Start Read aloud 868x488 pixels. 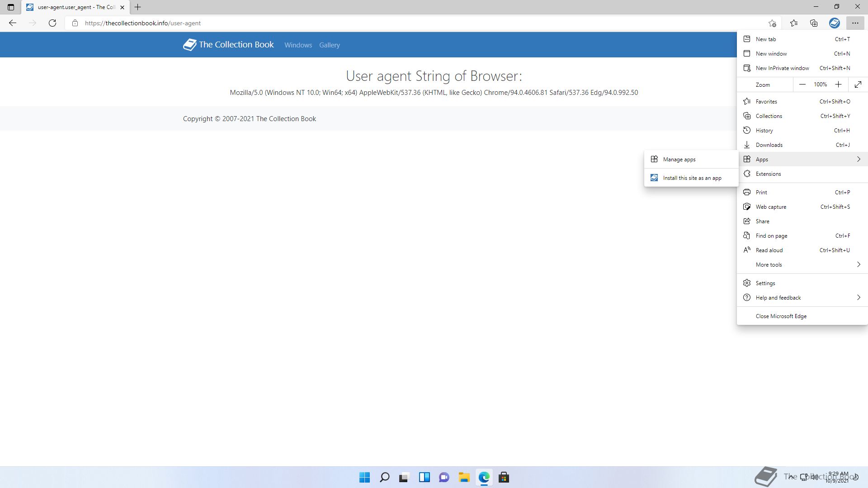(x=802, y=250)
